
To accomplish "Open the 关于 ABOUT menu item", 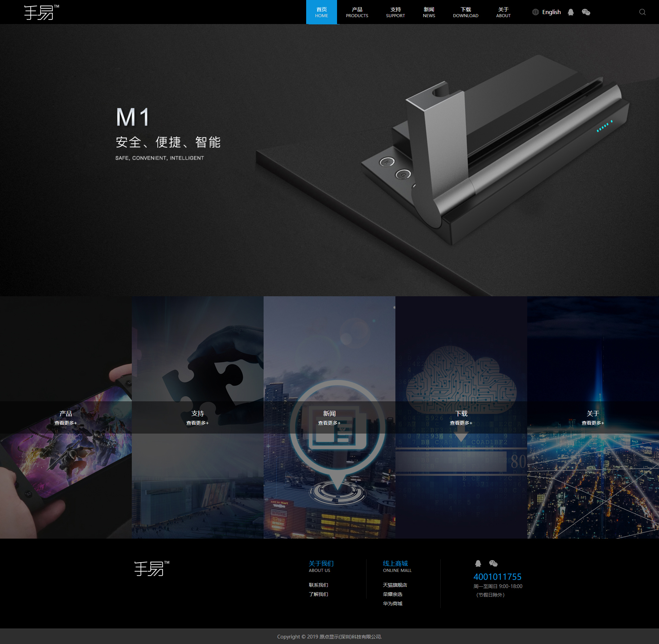I will point(503,12).
